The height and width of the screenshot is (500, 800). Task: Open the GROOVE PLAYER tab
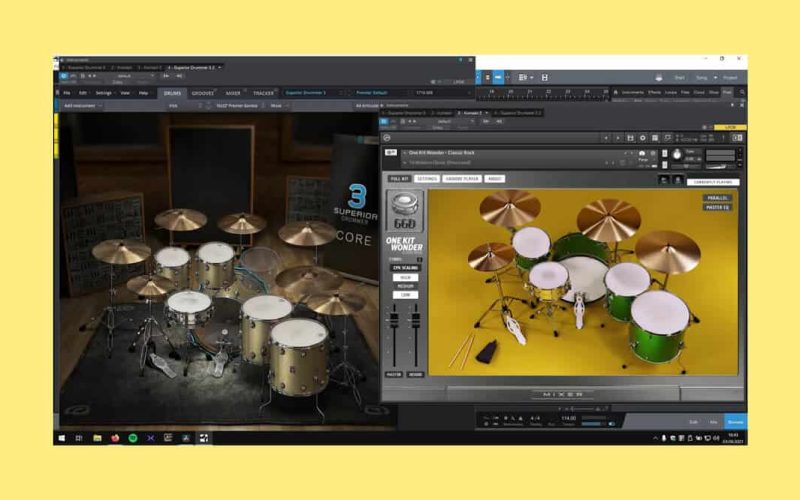tap(462, 179)
